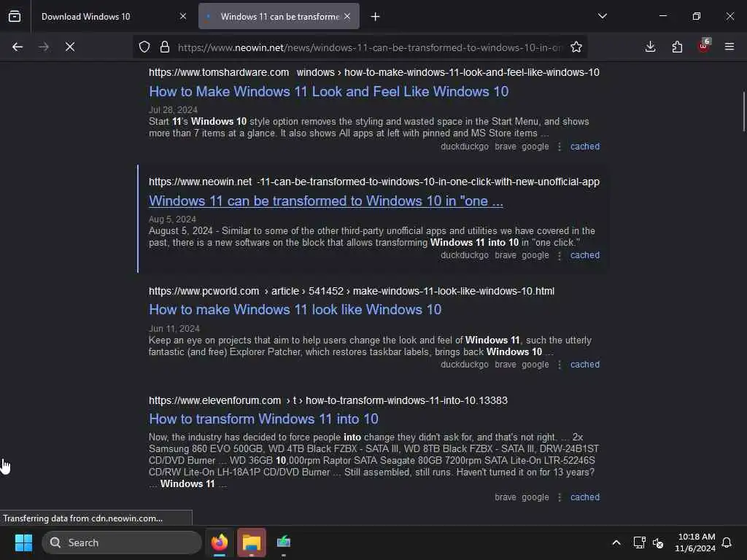Viewport: 747px width, 560px height.
Task: Go back to previous page
Action: tap(18, 47)
